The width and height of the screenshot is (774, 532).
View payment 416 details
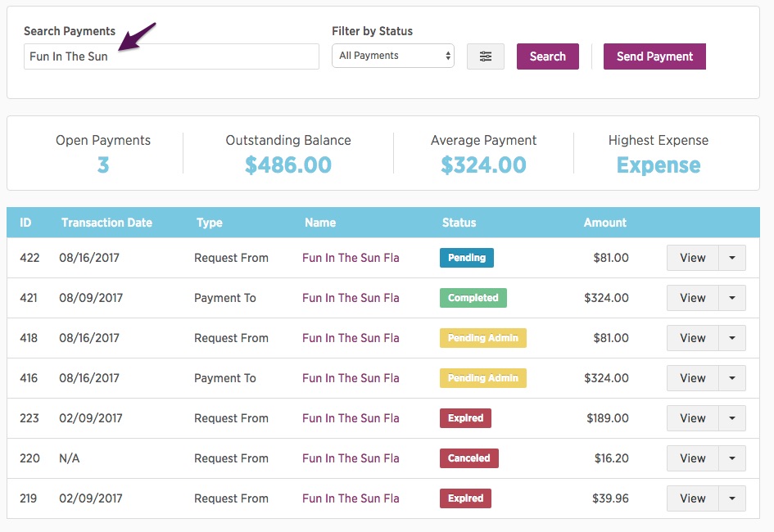(x=693, y=378)
